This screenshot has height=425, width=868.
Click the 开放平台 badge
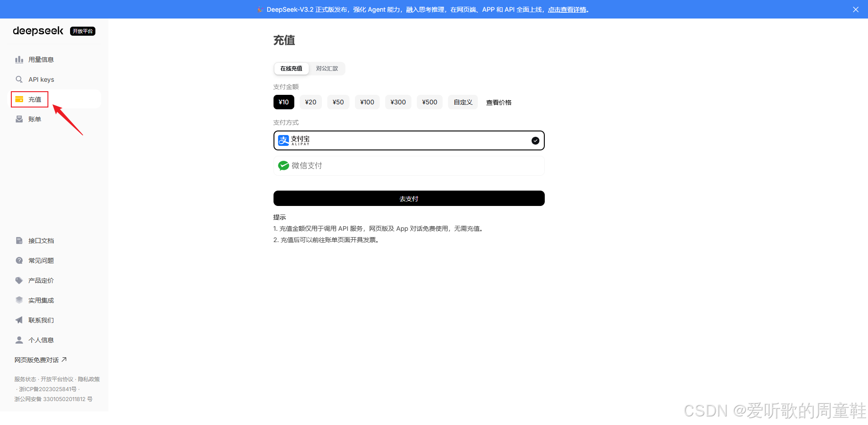[83, 31]
